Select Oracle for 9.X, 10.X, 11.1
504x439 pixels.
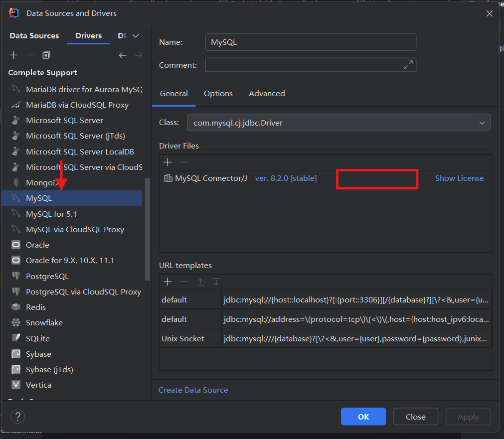pos(72,260)
